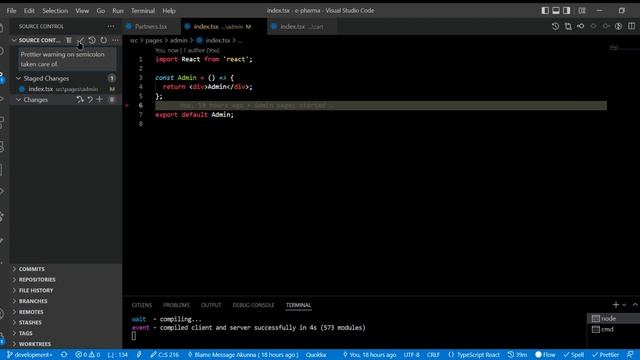Screen dimensions: 640x360
Task: Add new terminal with plus icon
Action: 616,304
